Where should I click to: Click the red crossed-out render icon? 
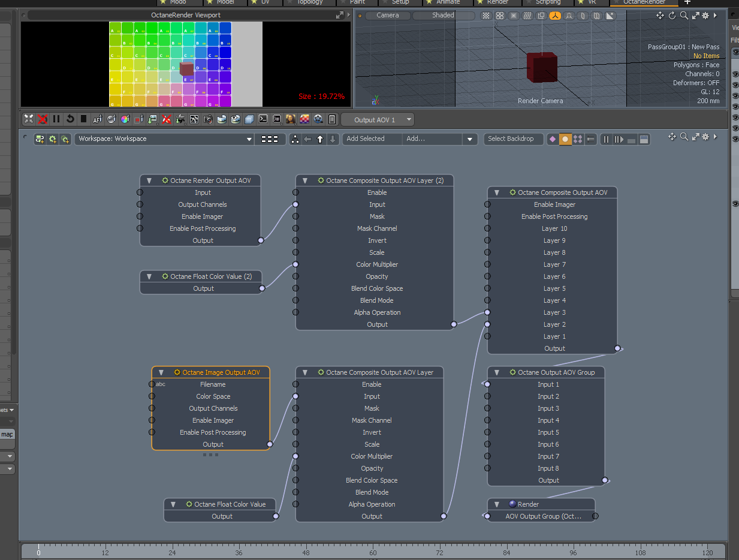click(x=43, y=119)
